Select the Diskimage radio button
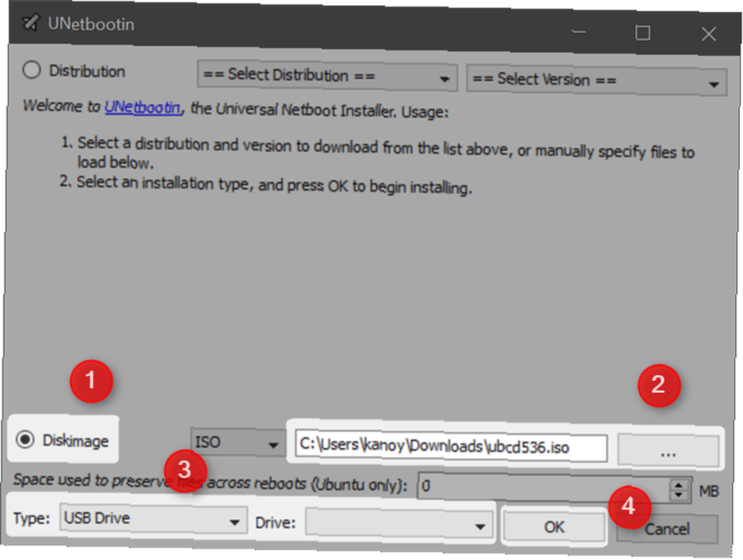Screen dimensions: 743x560 (25, 439)
